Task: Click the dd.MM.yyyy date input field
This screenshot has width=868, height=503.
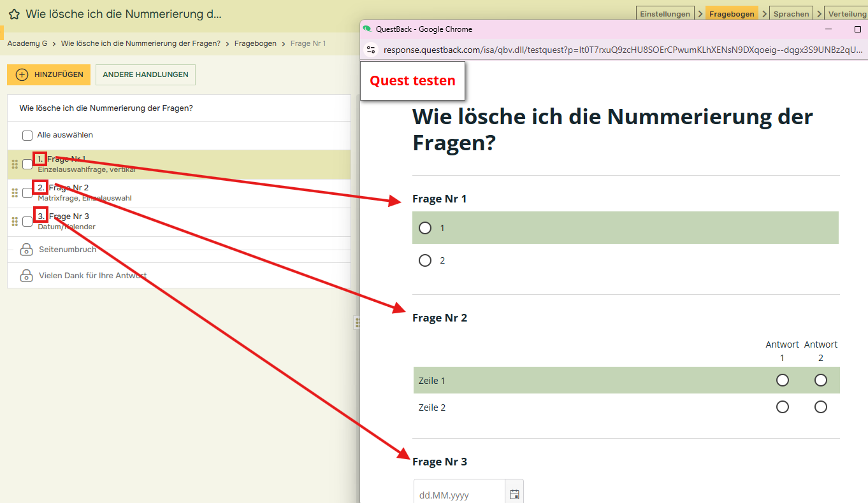Action: coord(459,495)
